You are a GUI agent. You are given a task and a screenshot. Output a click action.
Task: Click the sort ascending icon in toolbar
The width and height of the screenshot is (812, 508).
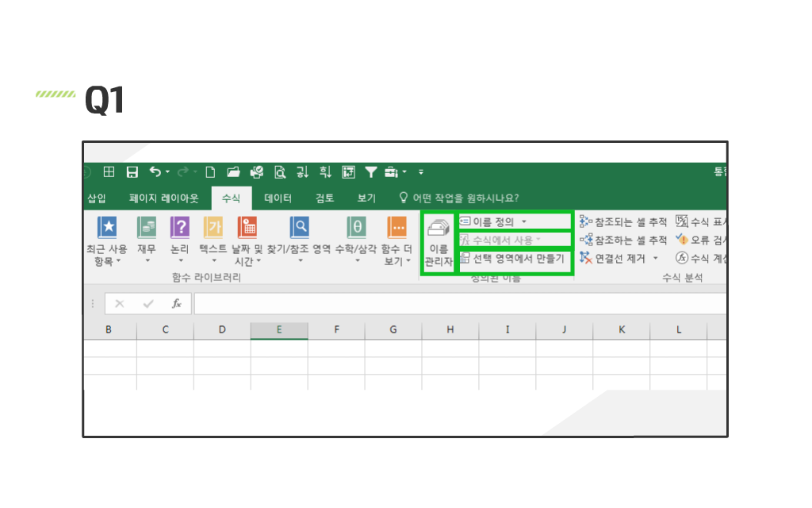coord(302,172)
